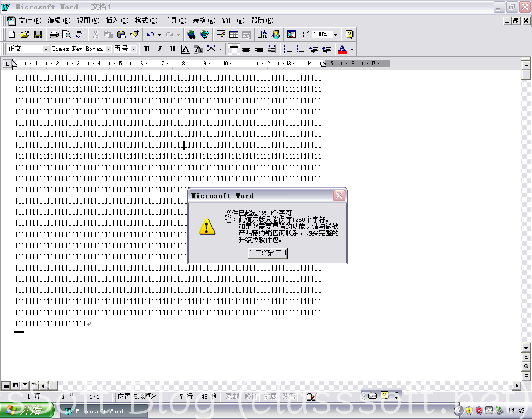This screenshot has width=532, height=419.
Task: Open the paragraph style dropdown showing 正文
Action: (46, 49)
